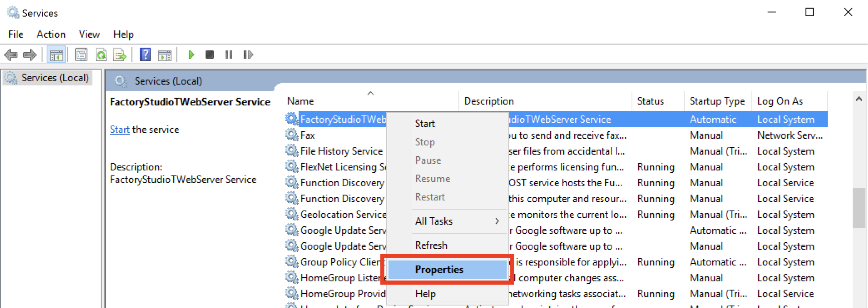Click the Forward arrow toolbar icon
The width and height of the screenshot is (868, 308).
[x=30, y=55]
